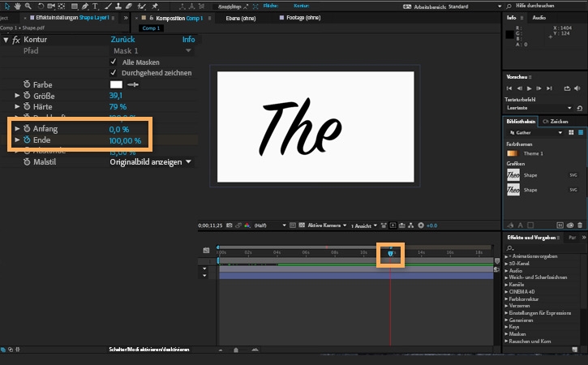This screenshot has height=365, width=588.
Task: Select the Brush tool
Action: [x=108, y=6]
